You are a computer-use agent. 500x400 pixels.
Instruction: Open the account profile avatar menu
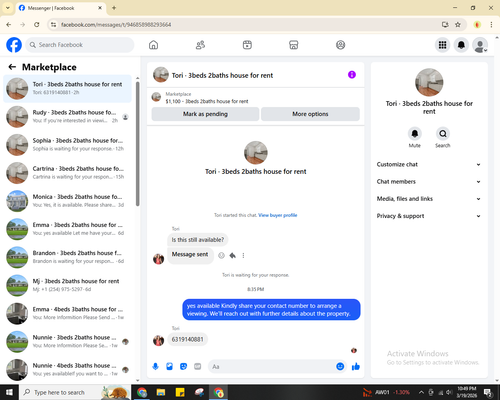(480, 45)
